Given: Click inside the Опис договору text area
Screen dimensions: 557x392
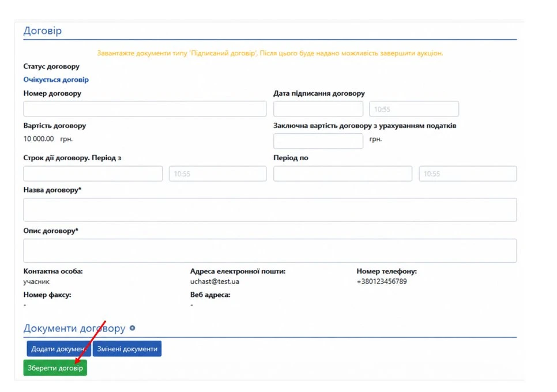Looking at the screenshot, I should tap(270, 251).
